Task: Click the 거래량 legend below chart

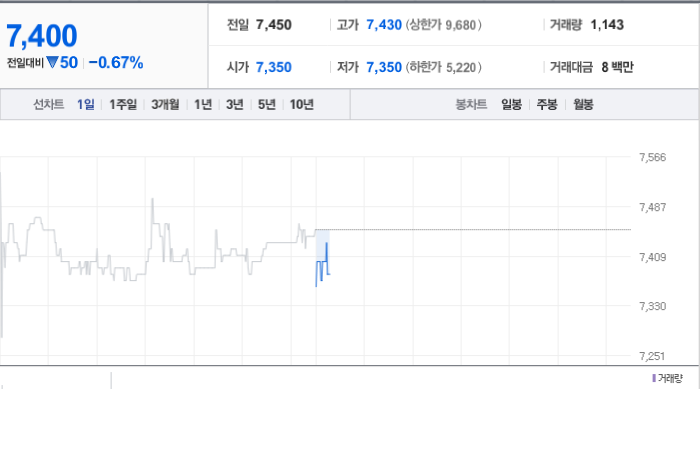Action: click(667, 379)
